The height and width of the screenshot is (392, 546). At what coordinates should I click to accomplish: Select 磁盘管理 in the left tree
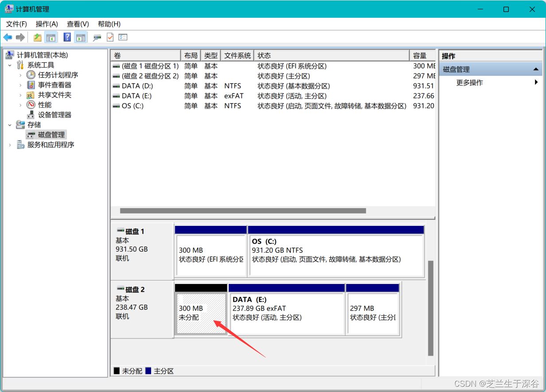coord(51,135)
